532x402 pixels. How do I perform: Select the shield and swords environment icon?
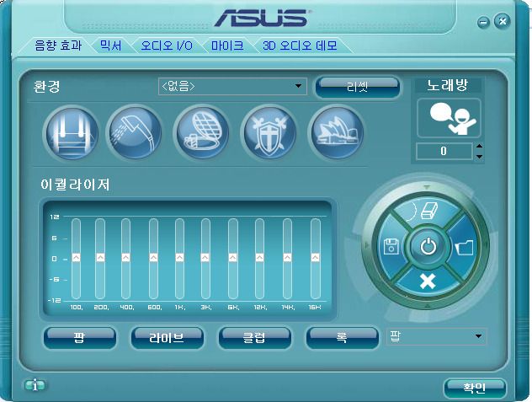point(269,132)
